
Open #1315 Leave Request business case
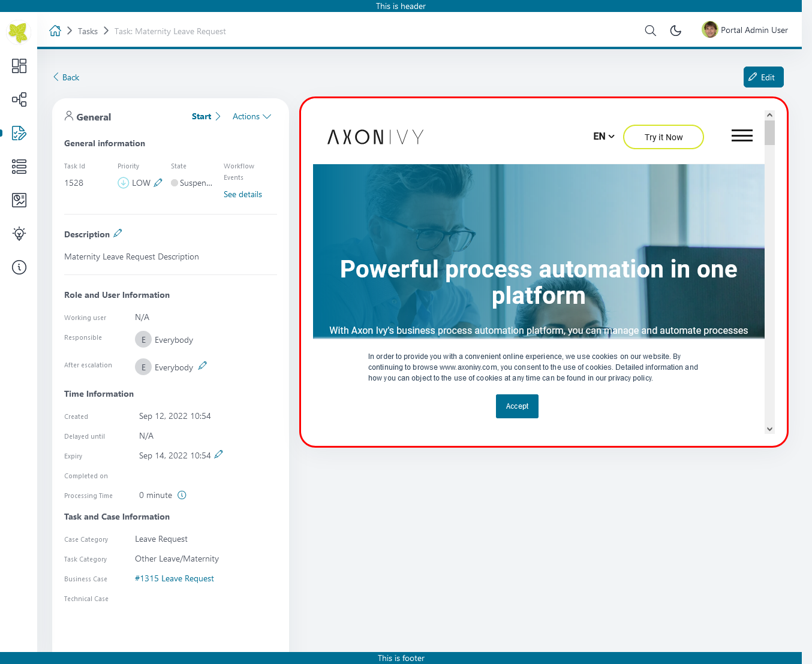pyautogui.click(x=175, y=578)
